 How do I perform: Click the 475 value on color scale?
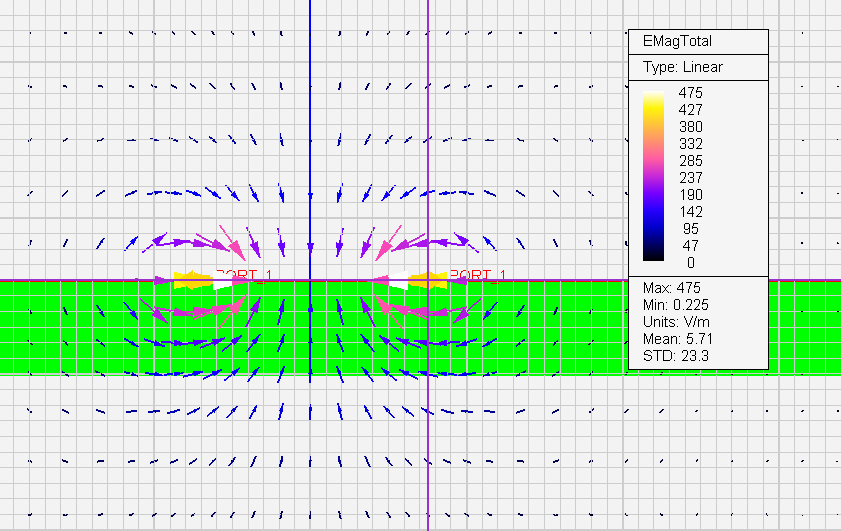(x=690, y=93)
